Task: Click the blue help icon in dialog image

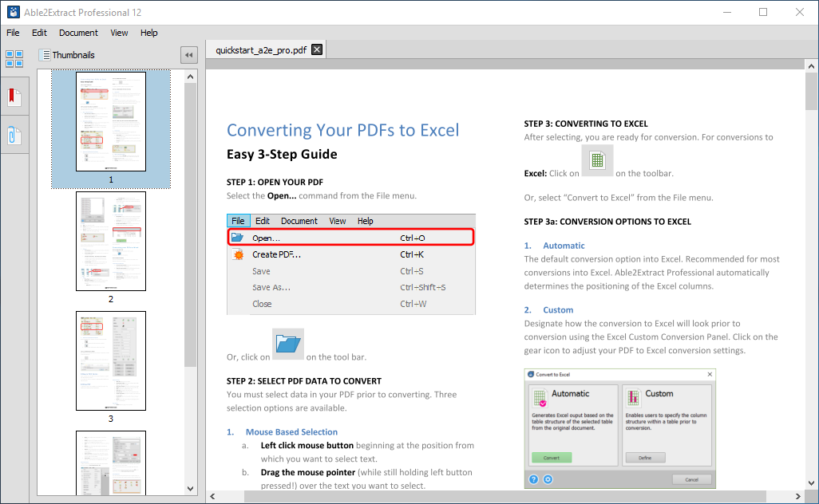Action: coord(533,479)
